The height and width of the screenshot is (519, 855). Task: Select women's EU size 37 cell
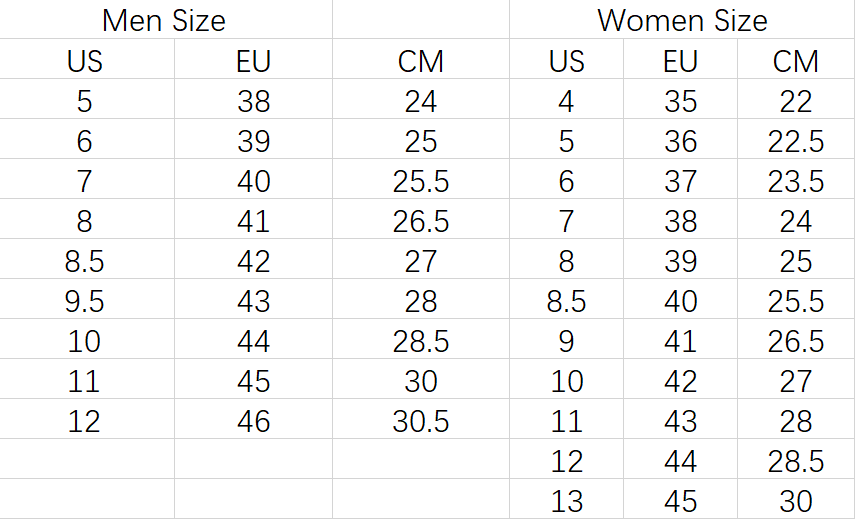(680, 181)
